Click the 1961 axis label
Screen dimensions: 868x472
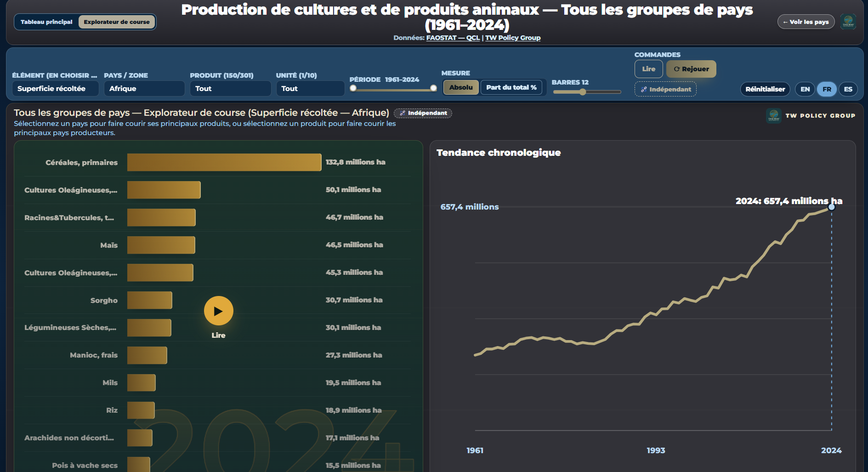[x=475, y=450]
